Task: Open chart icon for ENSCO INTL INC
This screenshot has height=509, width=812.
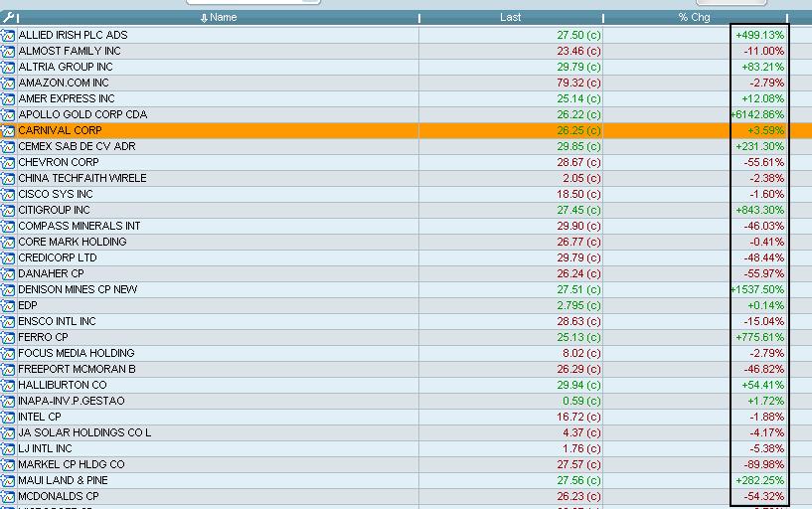Action: [x=8, y=322]
